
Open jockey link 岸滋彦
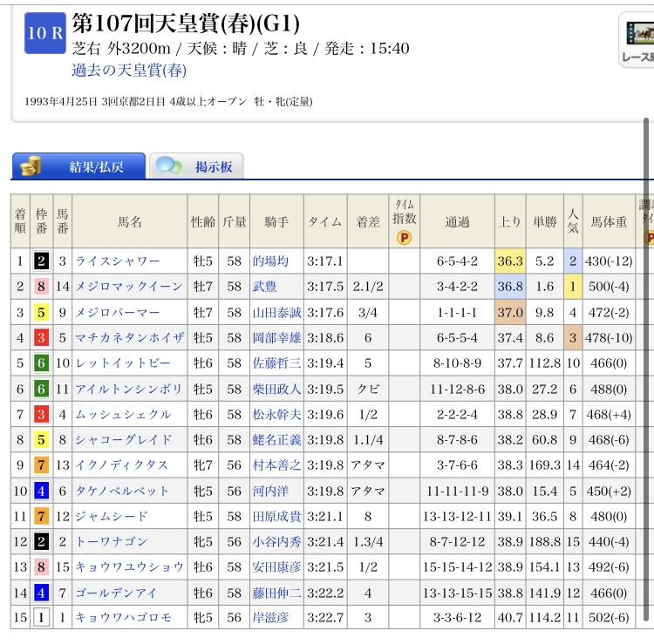coord(270,618)
